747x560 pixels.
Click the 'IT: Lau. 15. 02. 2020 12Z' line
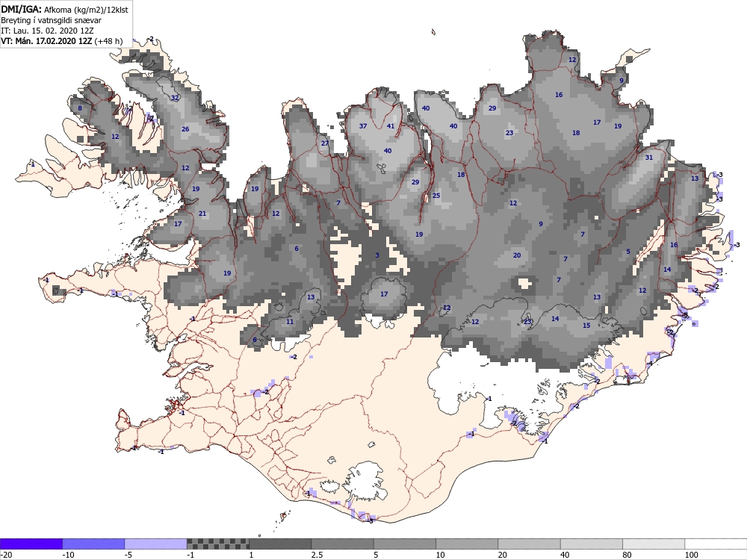pos(47,31)
